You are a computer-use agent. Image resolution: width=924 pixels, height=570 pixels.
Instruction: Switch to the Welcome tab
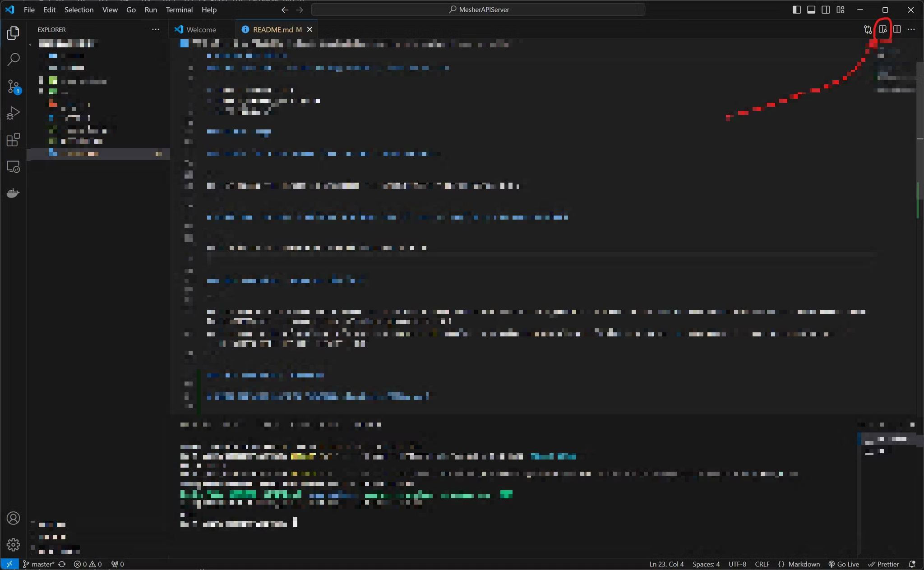tap(201, 29)
